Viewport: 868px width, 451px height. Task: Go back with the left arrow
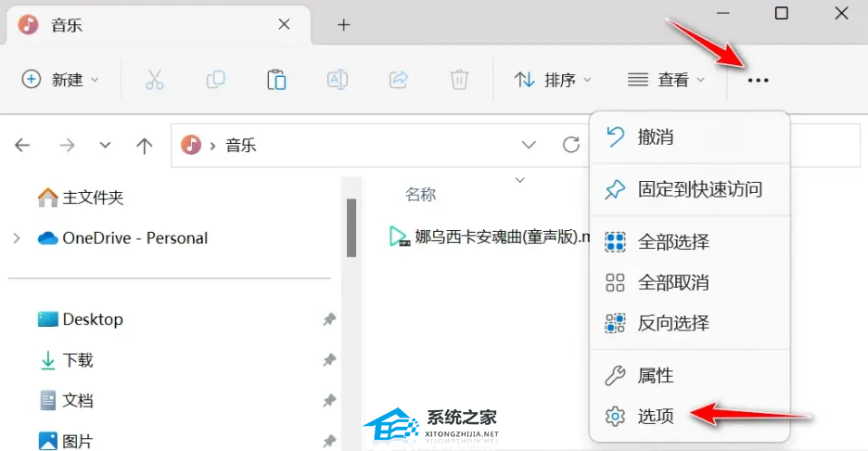[x=22, y=145]
